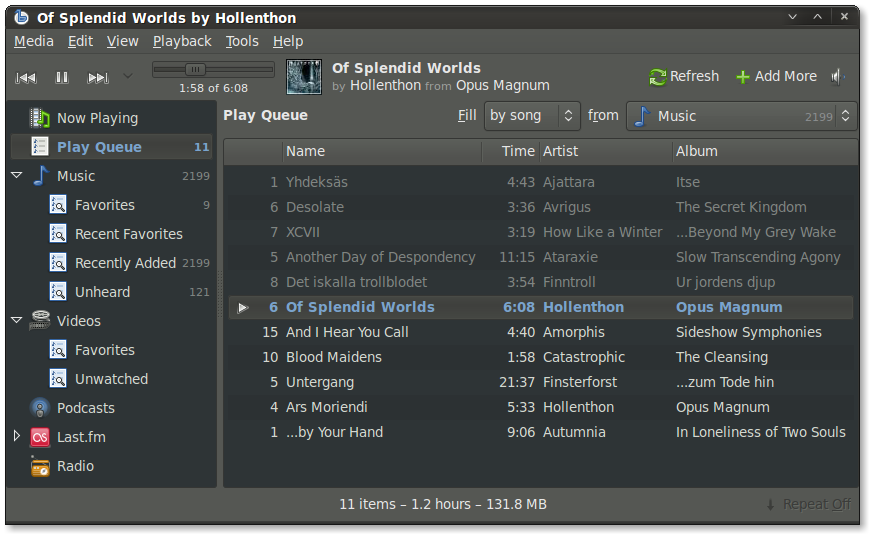
Task: Open the Fill 'by song' dropdown
Action: tap(532, 116)
